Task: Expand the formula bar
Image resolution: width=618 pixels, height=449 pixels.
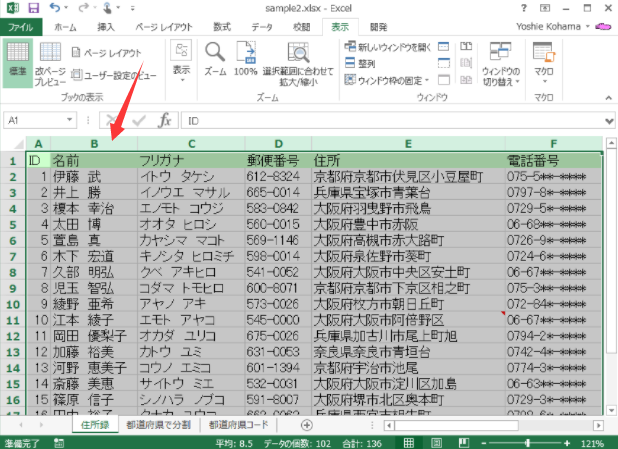Action: click(609, 121)
